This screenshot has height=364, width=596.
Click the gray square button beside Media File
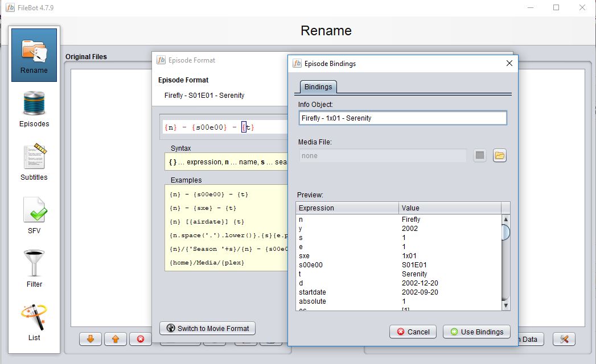point(480,155)
